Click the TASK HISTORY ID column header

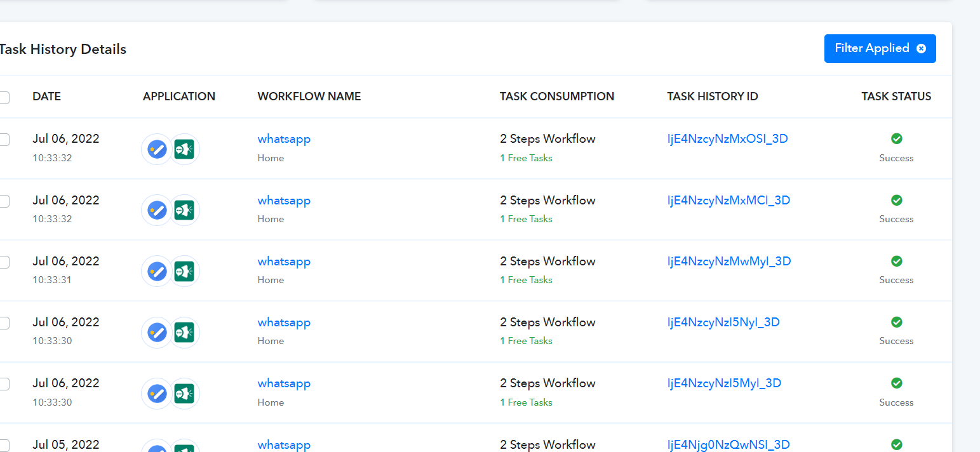pos(713,96)
